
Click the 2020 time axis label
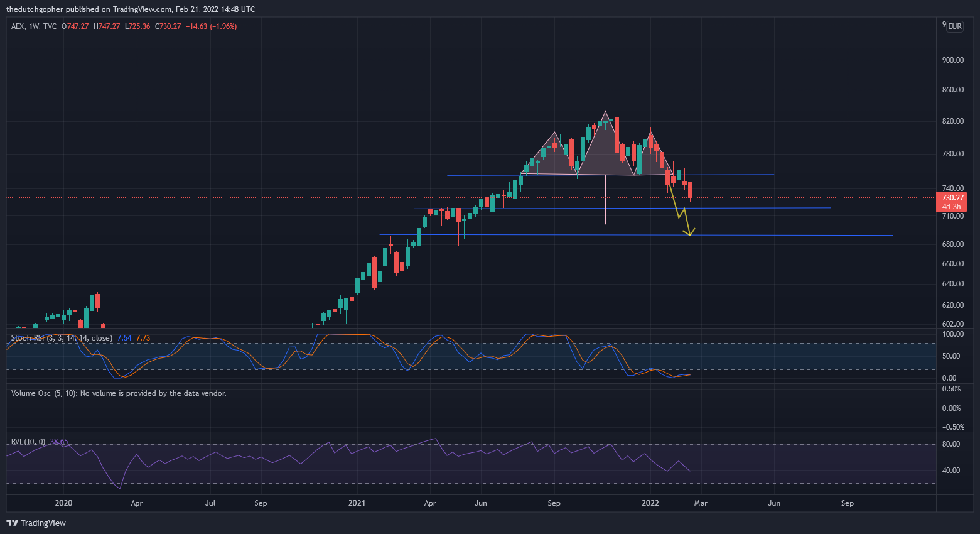click(63, 503)
